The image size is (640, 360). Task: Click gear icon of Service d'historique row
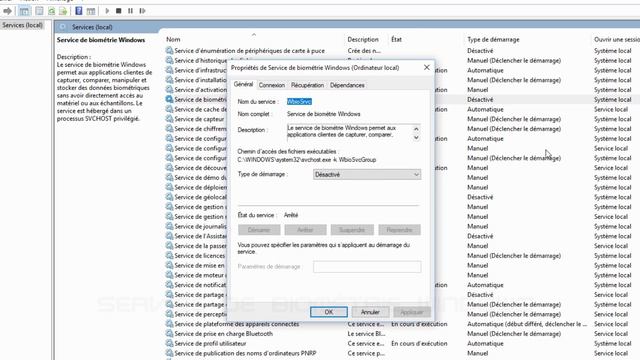click(x=169, y=60)
